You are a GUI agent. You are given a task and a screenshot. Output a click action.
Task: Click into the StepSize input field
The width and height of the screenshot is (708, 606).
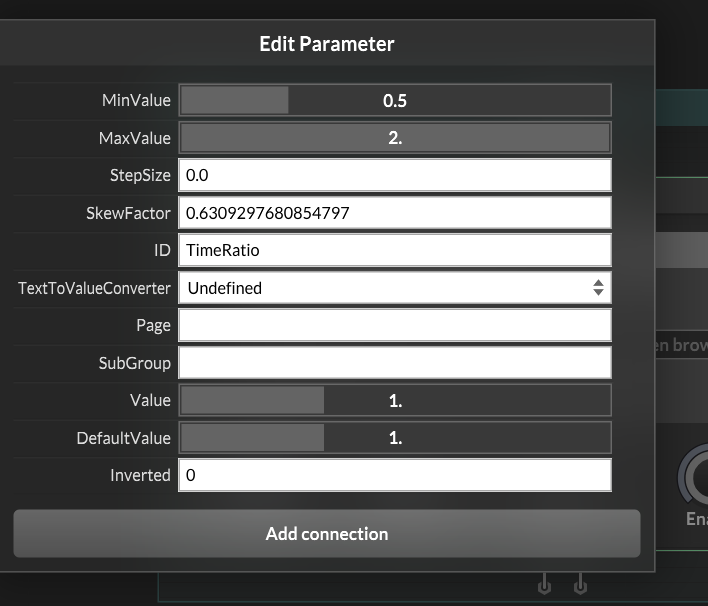pos(394,175)
